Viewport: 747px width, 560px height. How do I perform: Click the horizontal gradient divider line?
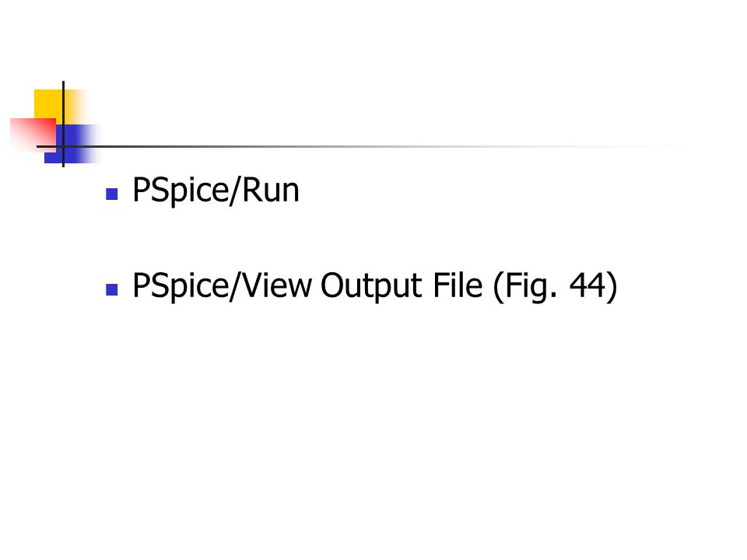click(362, 147)
